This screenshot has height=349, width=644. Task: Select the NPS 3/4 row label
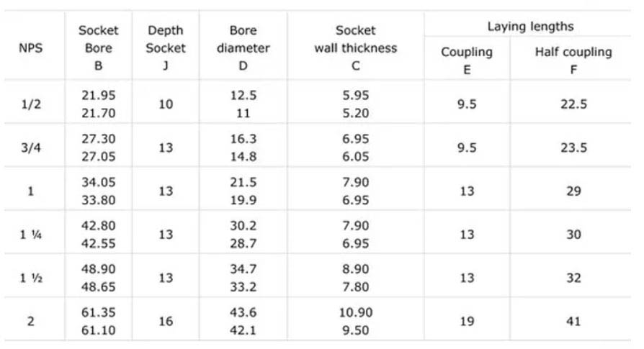(x=31, y=148)
